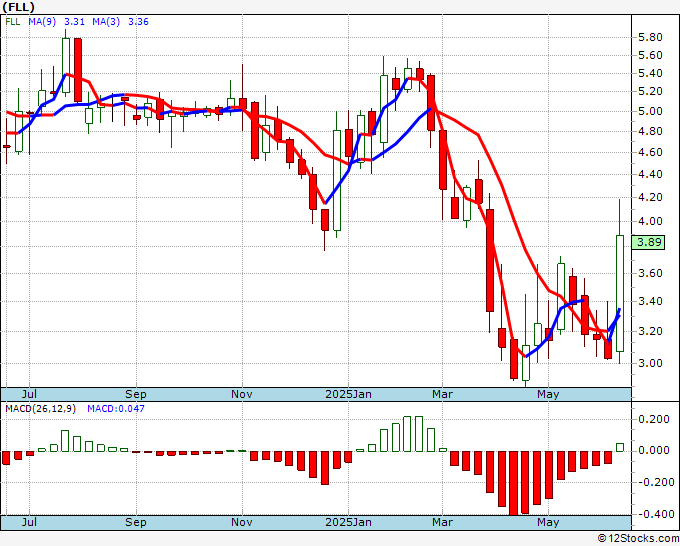The width and height of the screenshot is (680, 546).
Task: Click the 4.20 price axis label
Action: (651, 197)
